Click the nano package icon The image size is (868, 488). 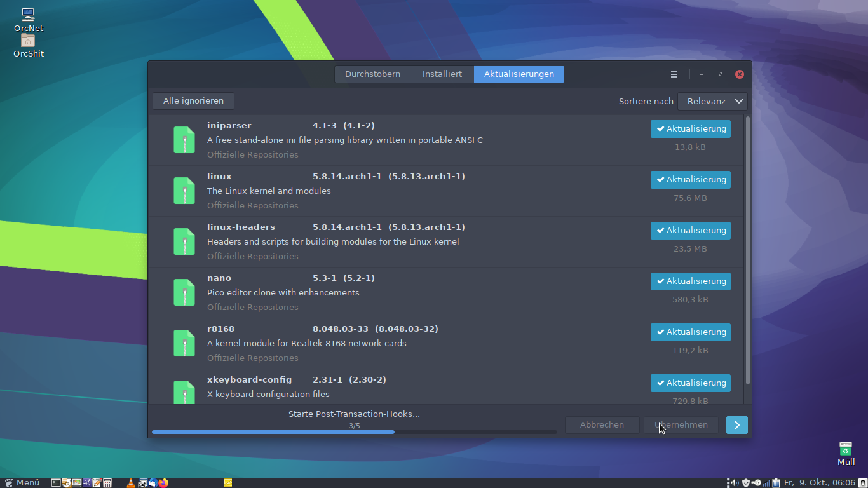(x=184, y=292)
